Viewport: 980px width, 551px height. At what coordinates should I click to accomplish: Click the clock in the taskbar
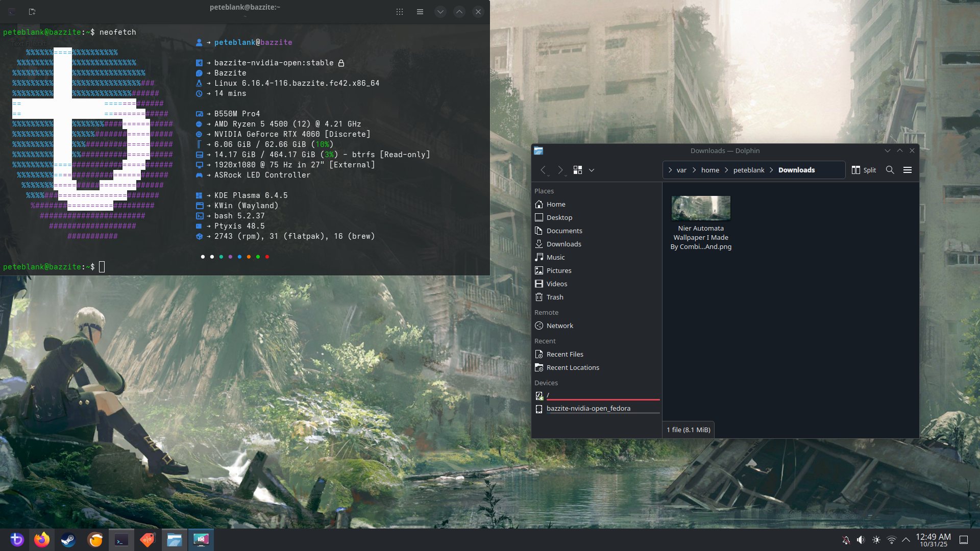pyautogui.click(x=933, y=540)
